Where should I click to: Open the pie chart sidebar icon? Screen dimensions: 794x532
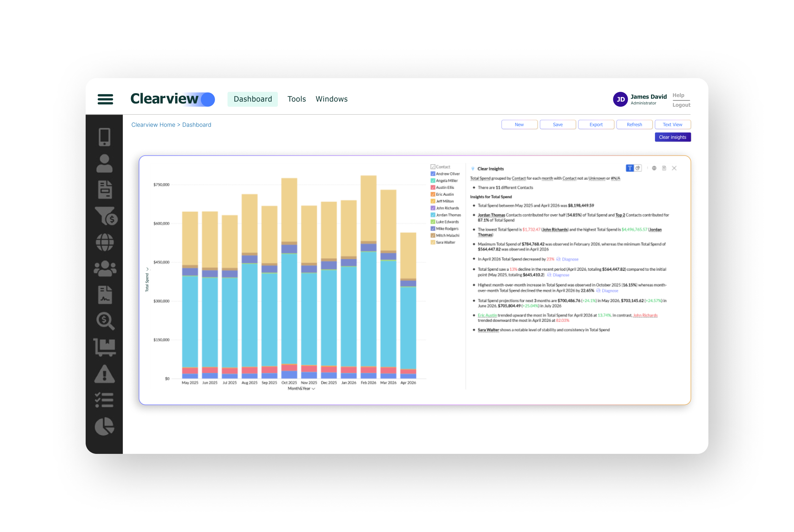105,427
